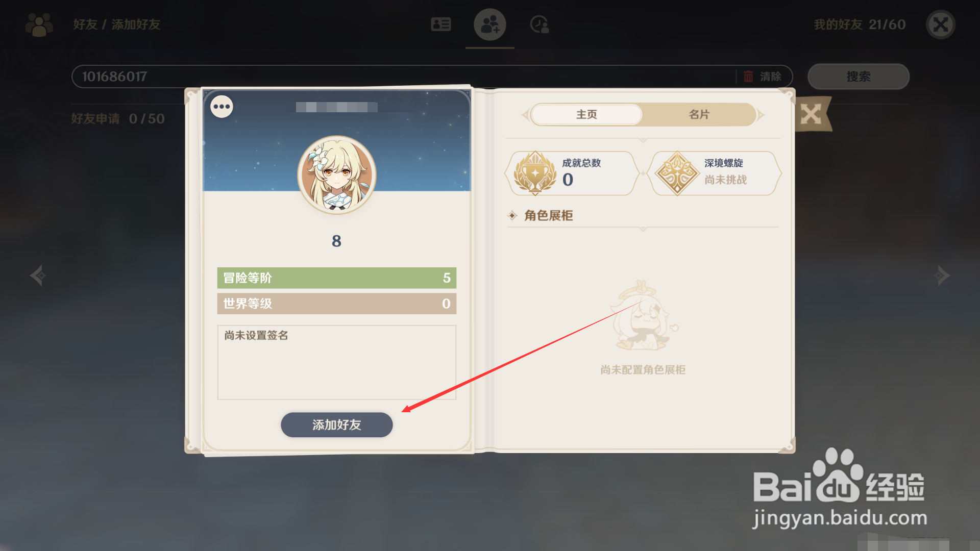Click the 搜索 button
This screenshot has height=551, width=980.
pyautogui.click(x=859, y=77)
